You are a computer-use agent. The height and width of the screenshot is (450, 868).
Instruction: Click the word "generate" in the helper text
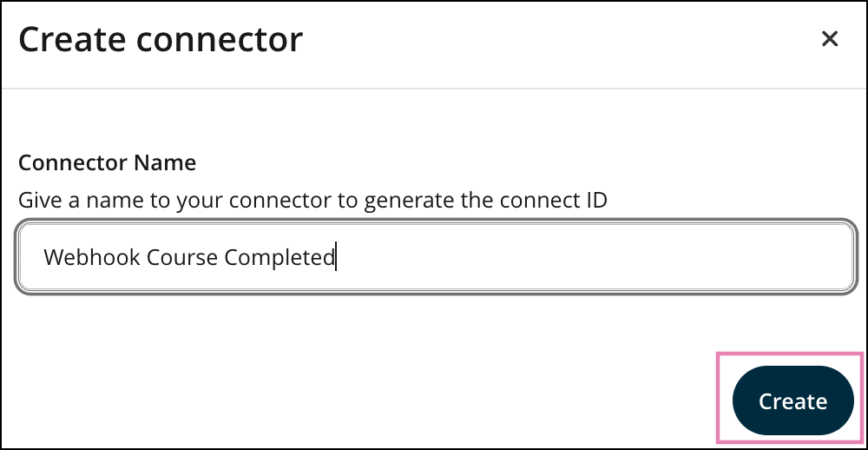tap(406, 200)
